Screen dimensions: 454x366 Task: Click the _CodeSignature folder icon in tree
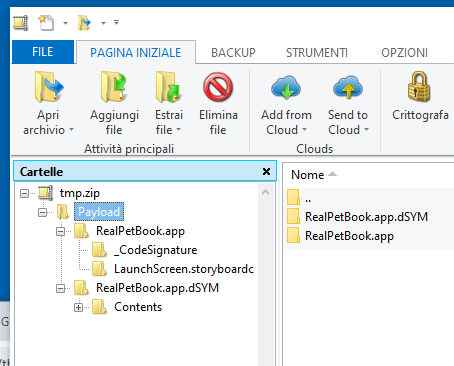click(x=99, y=250)
